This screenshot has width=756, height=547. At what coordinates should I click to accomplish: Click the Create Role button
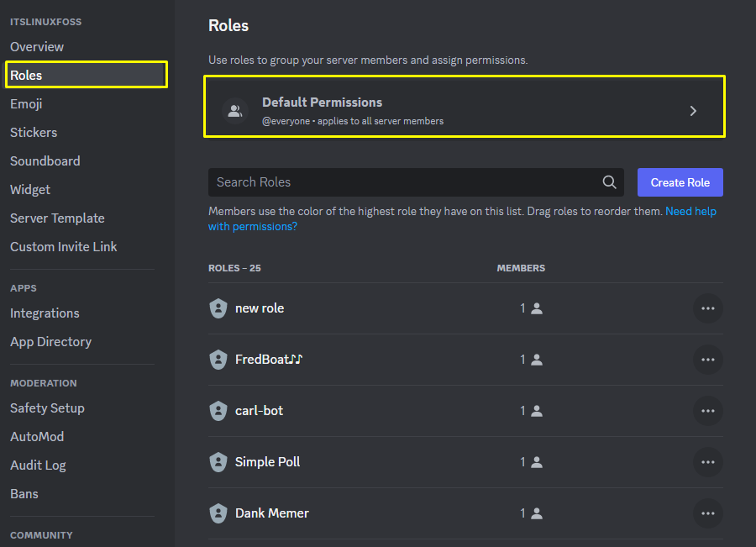coord(680,182)
